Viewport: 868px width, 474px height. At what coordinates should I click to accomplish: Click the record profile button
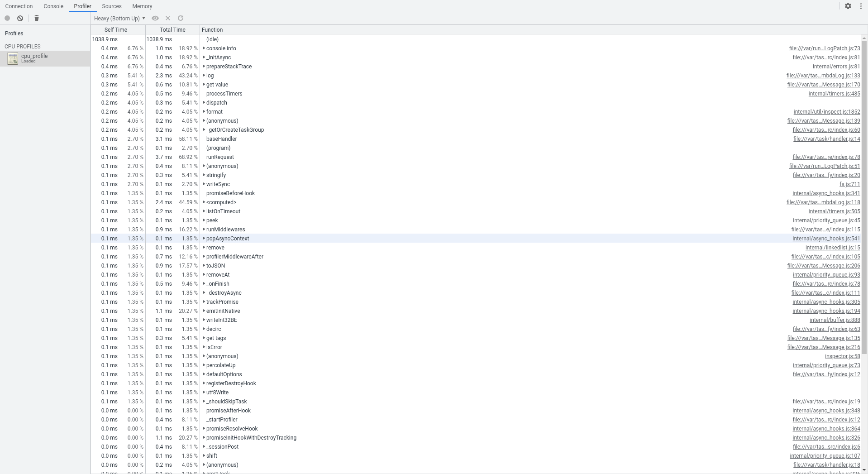click(7, 18)
